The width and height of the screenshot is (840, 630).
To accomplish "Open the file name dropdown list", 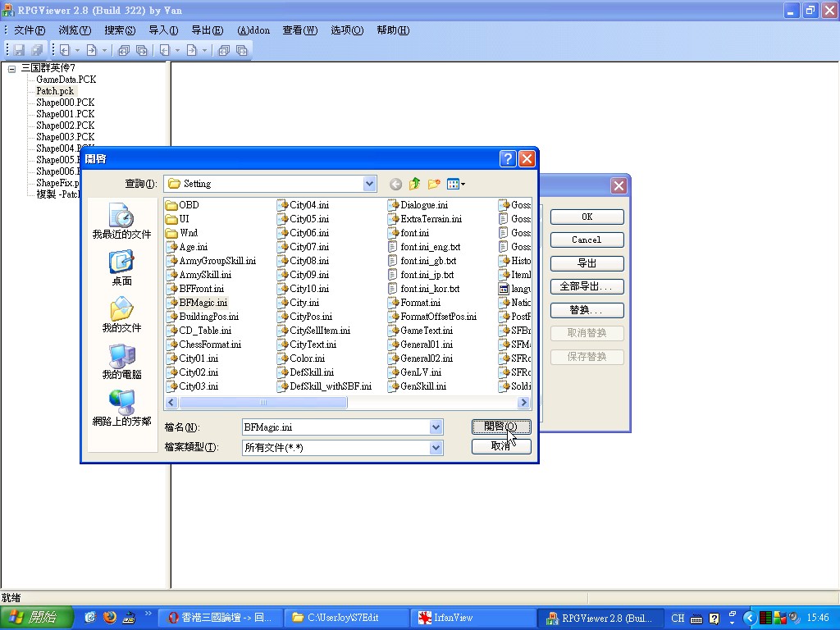I will [x=436, y=427].
